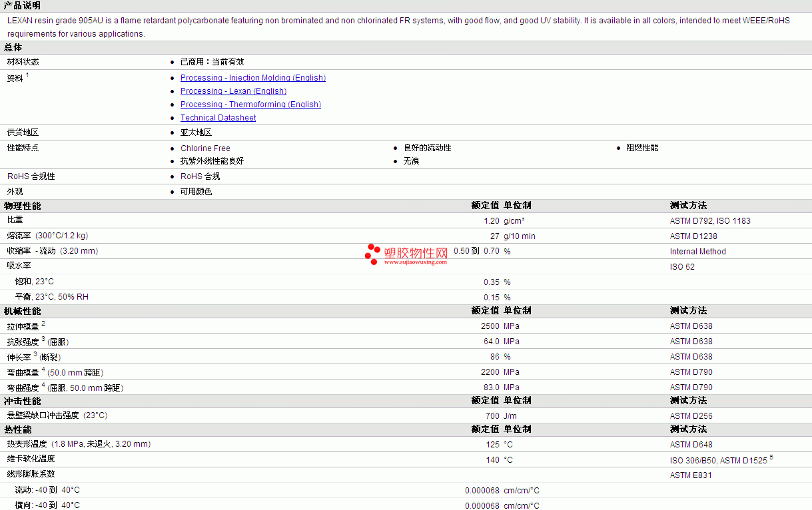Select the 热性能 section header

pos(17,429)
